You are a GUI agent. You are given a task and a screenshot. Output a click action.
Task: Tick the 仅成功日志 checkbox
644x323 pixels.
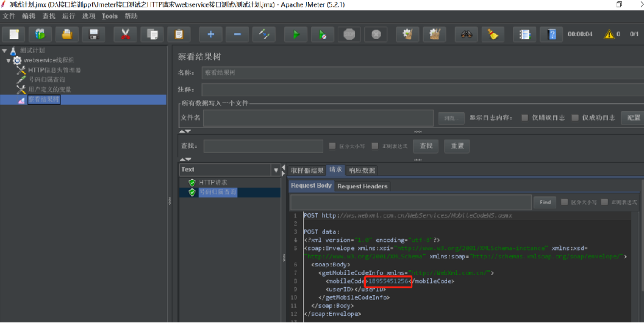pos(575,118)
